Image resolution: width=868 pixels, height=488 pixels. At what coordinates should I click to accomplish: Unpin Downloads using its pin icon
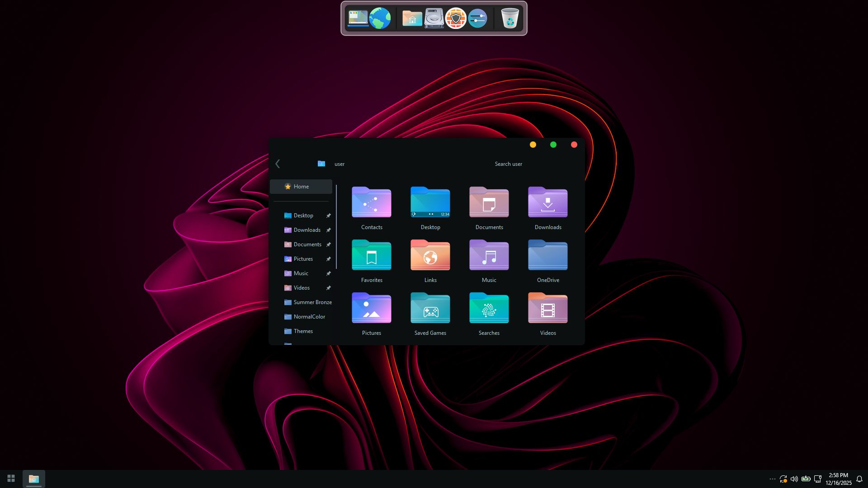(329, 230)
